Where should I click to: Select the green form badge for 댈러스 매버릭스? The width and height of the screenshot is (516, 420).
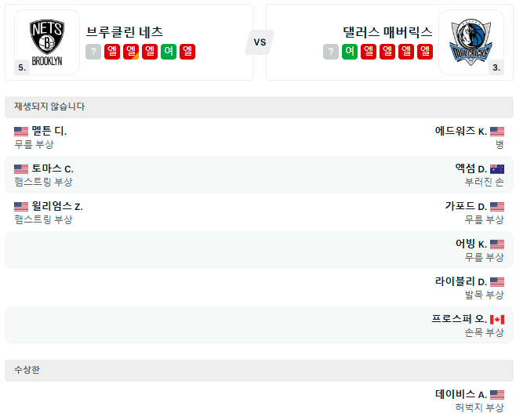coord(350,52)
